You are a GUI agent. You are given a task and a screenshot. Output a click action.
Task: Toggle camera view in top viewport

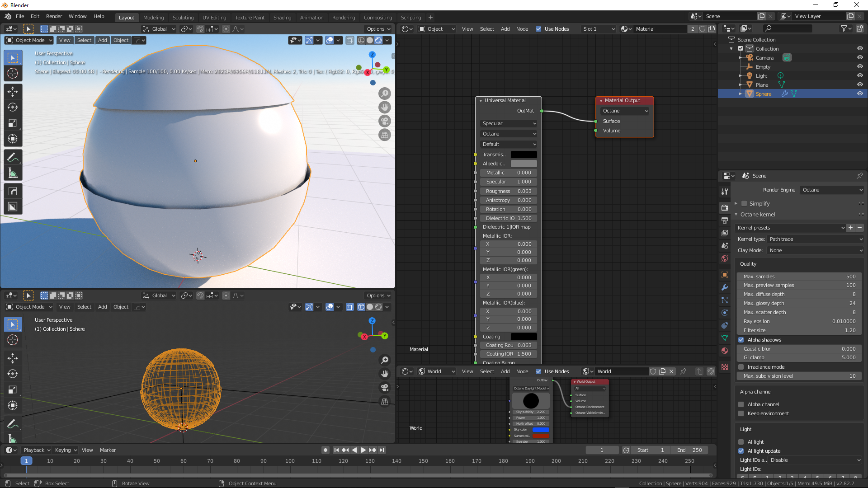point(385,121)
